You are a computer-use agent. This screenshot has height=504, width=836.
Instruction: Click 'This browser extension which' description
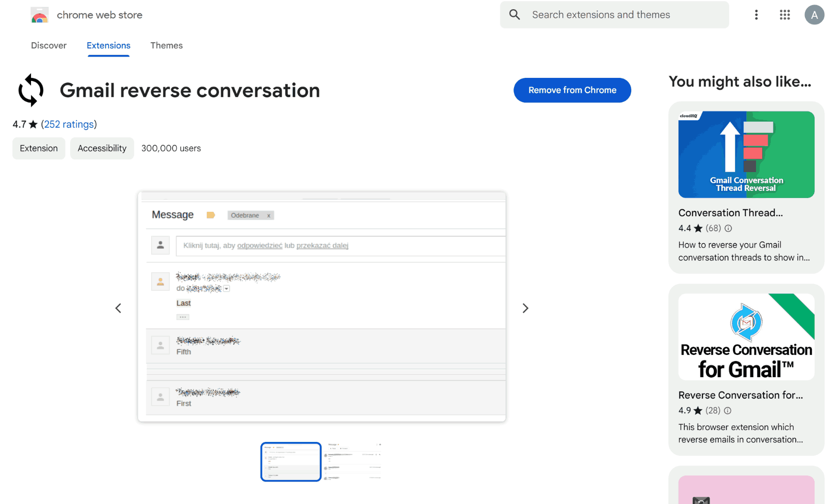(x=741, y=433)
